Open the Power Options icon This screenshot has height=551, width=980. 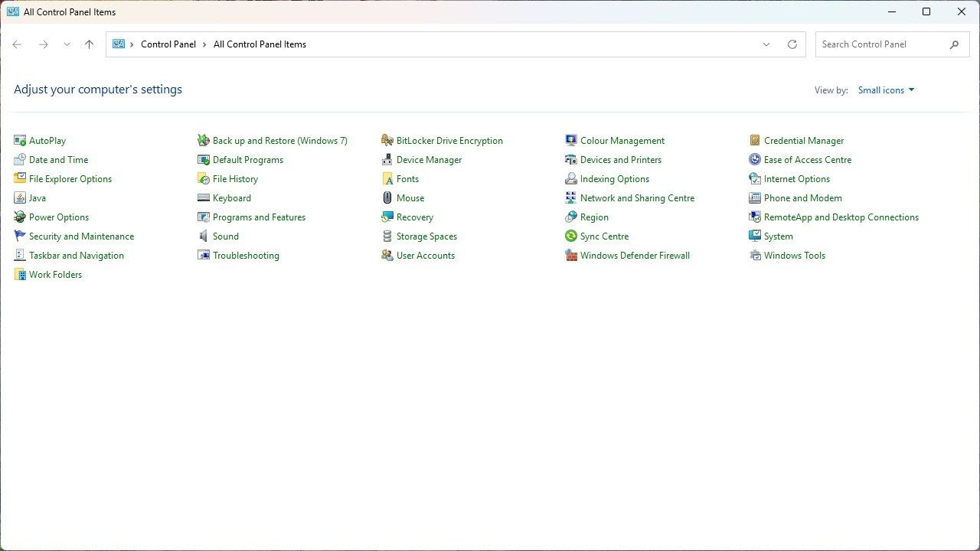click(20, 217)
